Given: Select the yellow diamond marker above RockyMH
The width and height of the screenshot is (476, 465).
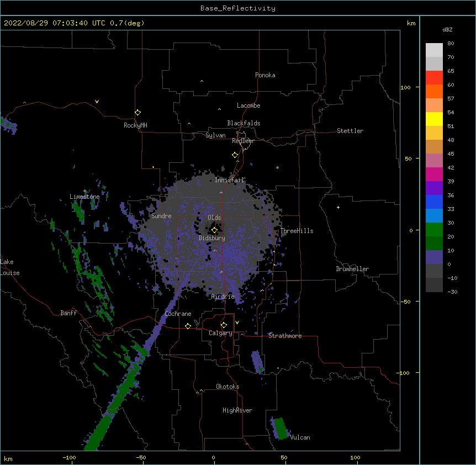Looking at the screenshot, I should pyautogui.click(x=137, y=113).
